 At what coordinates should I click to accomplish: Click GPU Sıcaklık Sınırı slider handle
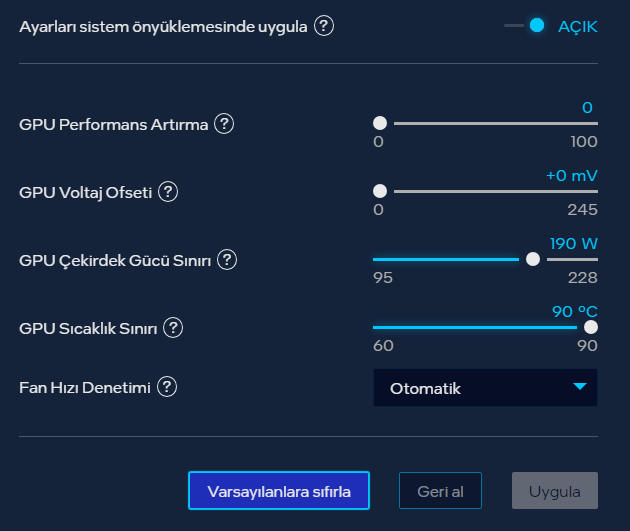[590, 327]
